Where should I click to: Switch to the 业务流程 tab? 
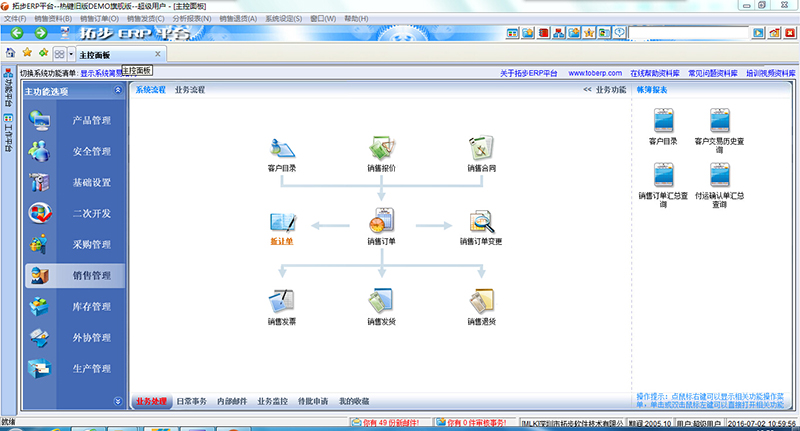pos(189,90)
